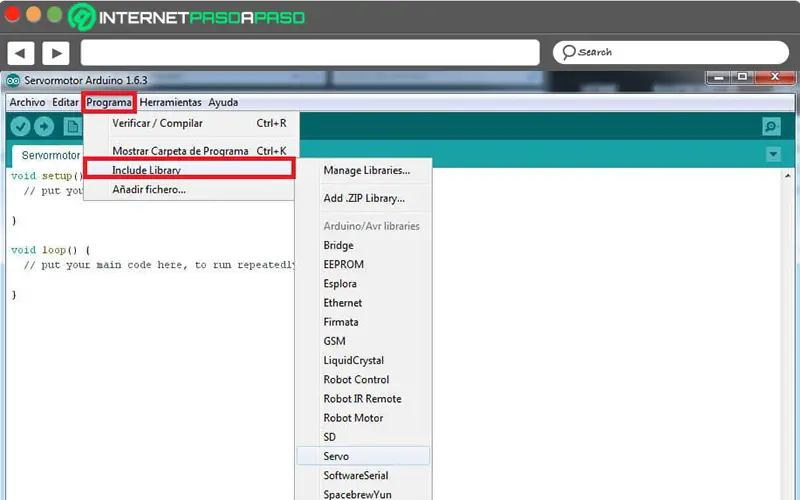Select the SD library
The width and height of the screenshot is (800, 500).
(x=364, y=437)
